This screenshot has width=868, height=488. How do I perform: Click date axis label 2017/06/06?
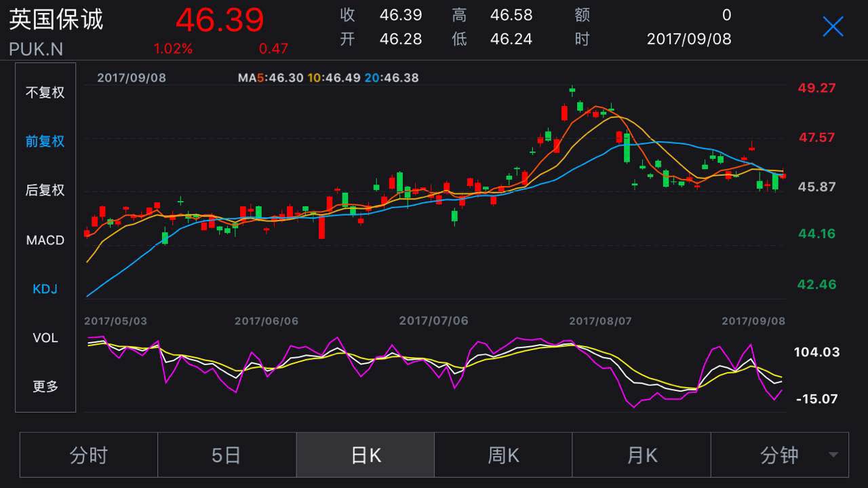coord(267,321)
